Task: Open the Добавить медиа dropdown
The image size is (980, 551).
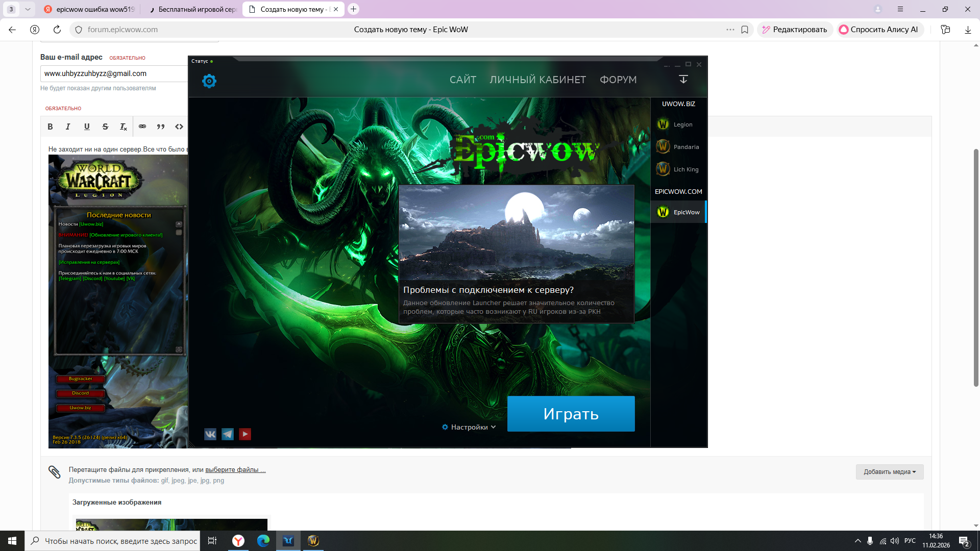Action: (x=889, y=472)
